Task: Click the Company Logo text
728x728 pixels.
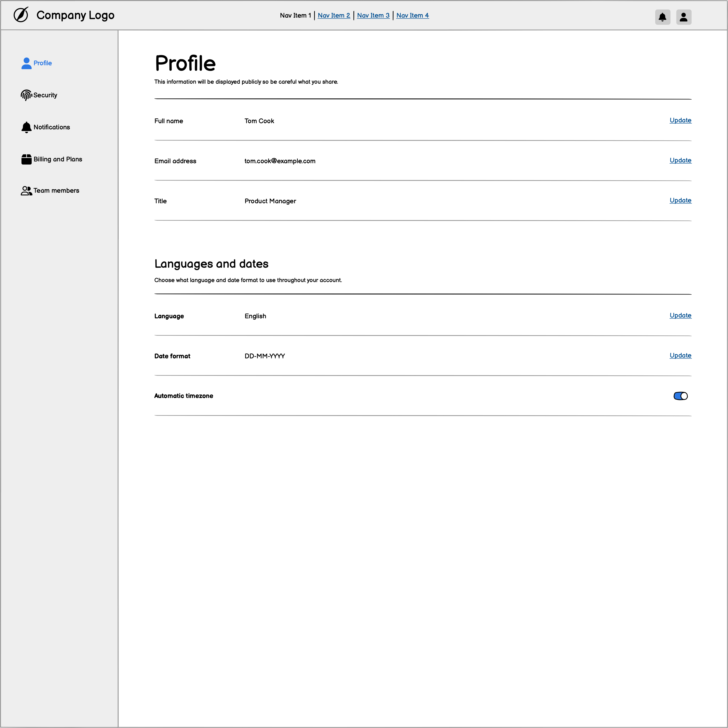Action: coord(75,15)
